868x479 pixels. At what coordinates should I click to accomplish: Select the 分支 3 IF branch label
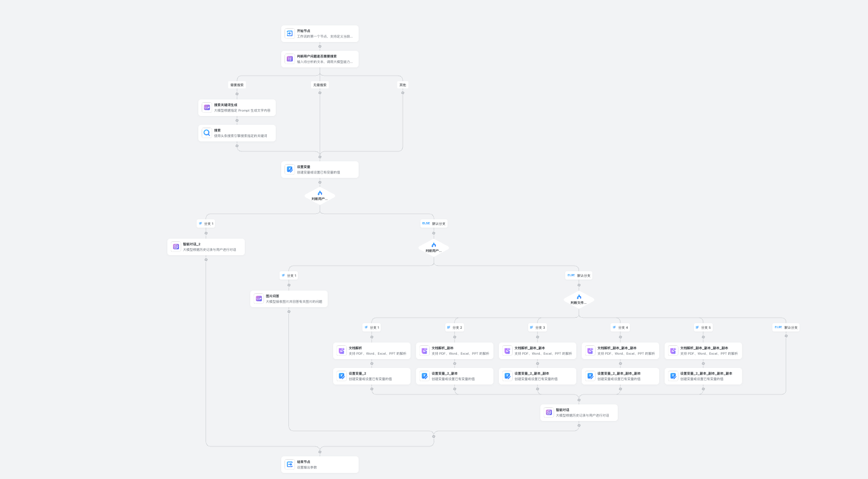537,328
